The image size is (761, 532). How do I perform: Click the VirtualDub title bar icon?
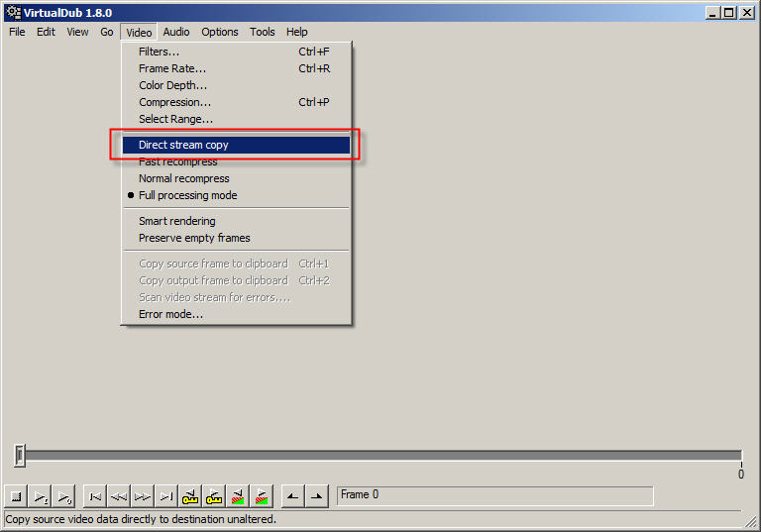13,12
